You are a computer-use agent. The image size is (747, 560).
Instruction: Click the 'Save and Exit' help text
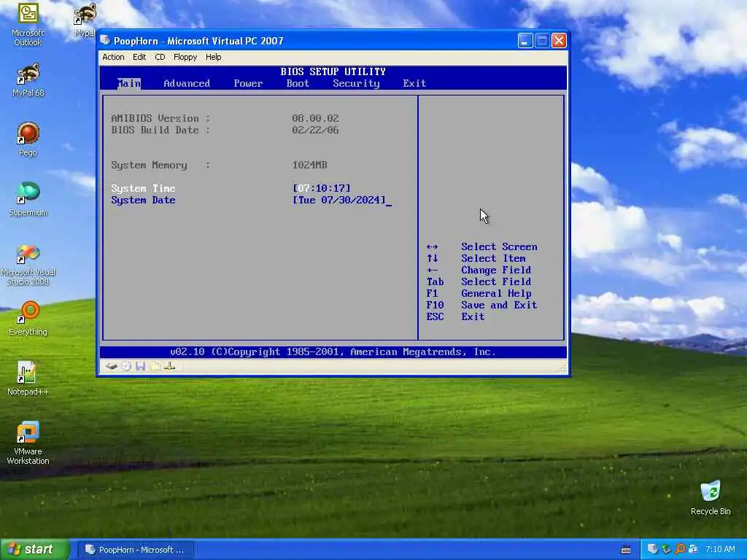(499, 305)
